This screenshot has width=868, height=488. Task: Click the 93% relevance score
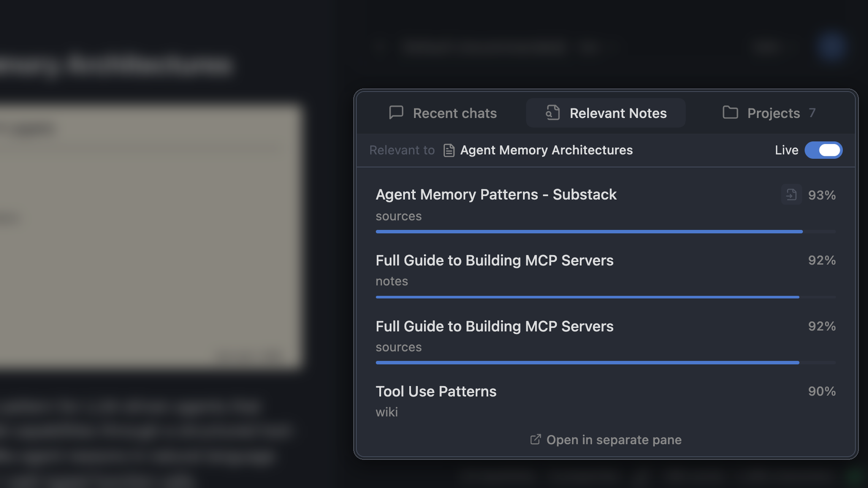click(x=822, y=195)
